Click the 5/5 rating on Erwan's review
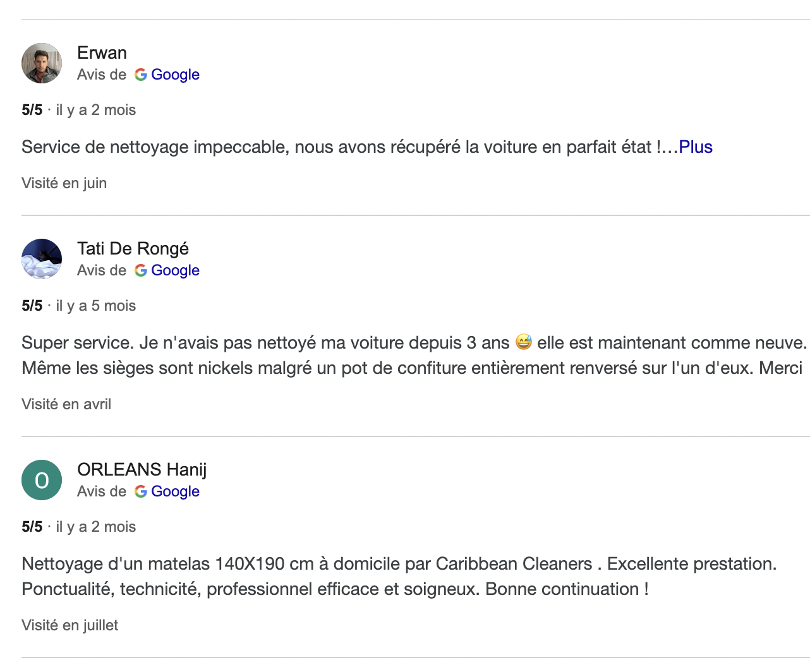 pyautogui.click(x=32, y=110)
